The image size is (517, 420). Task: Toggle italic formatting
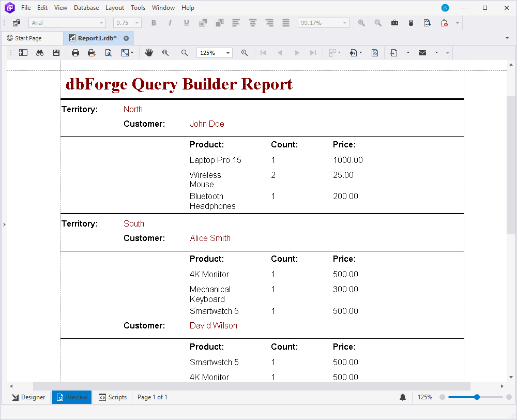(170, 23)
